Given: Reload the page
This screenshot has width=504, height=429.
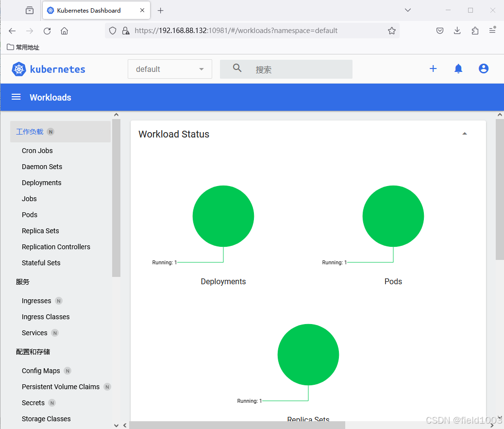Looking at the screenshot, I should tap(47, 31).
